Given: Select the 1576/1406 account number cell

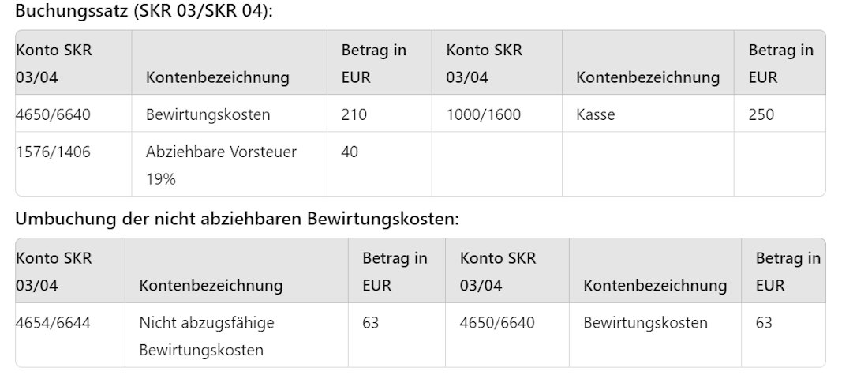Looking at the screenshot, I should (53, 152).
